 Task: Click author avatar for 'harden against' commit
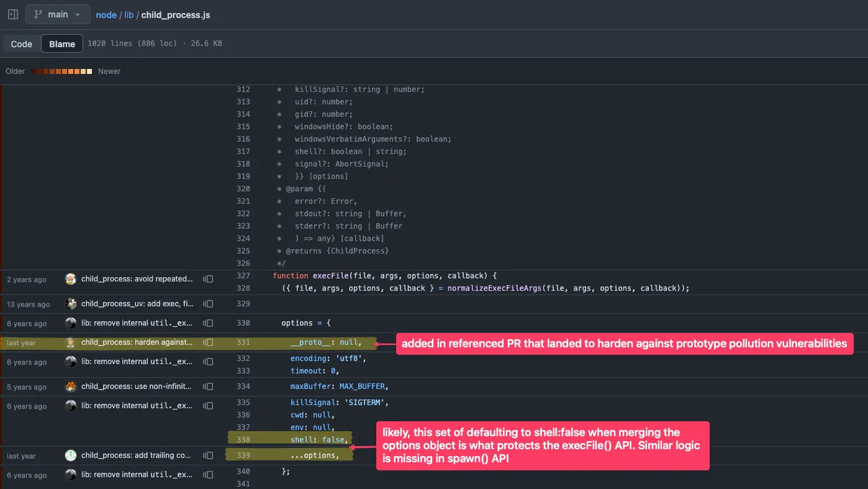point(71,342)
